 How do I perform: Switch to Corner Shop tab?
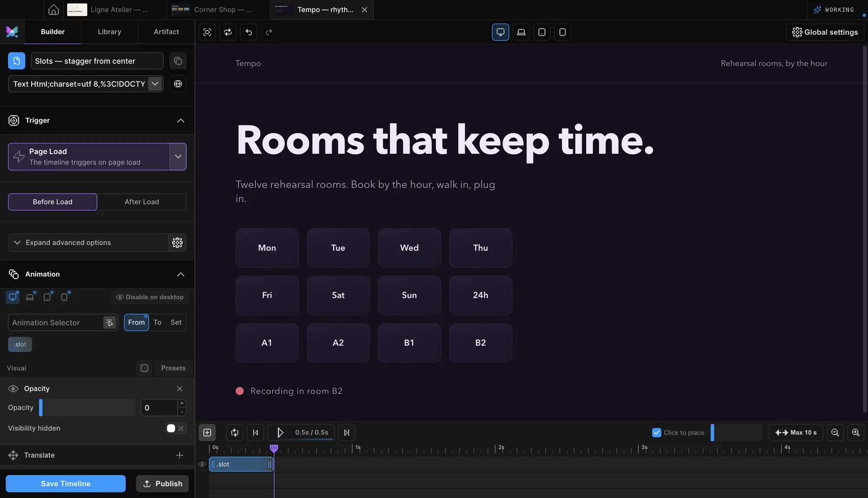(218, 10)
